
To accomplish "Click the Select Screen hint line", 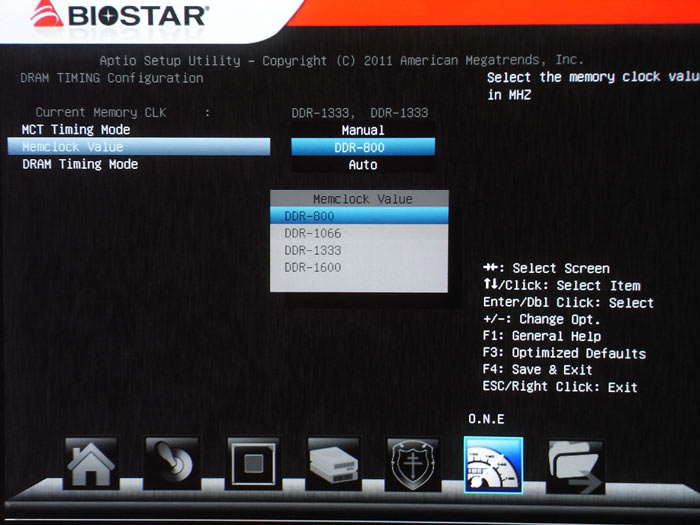I will coord(546,268).
